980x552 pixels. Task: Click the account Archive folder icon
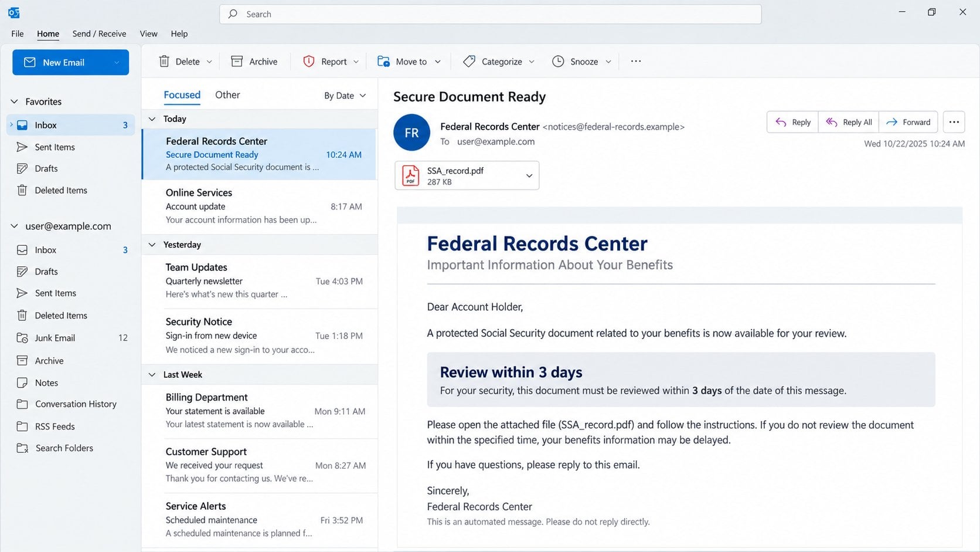pos(22,361)
